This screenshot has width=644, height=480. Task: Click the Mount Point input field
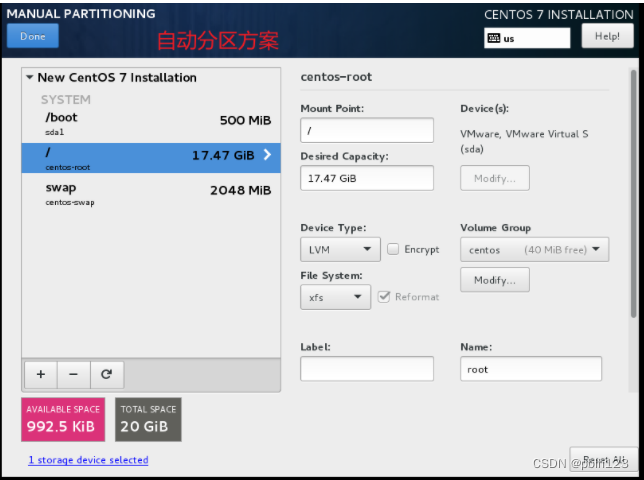[367, 131]
